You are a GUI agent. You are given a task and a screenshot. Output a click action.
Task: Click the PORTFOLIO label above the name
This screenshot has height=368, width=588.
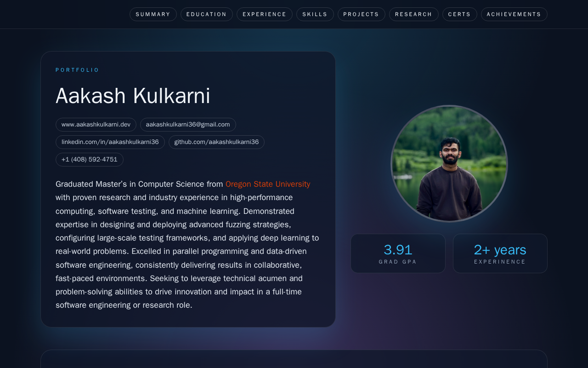(77, 70)
